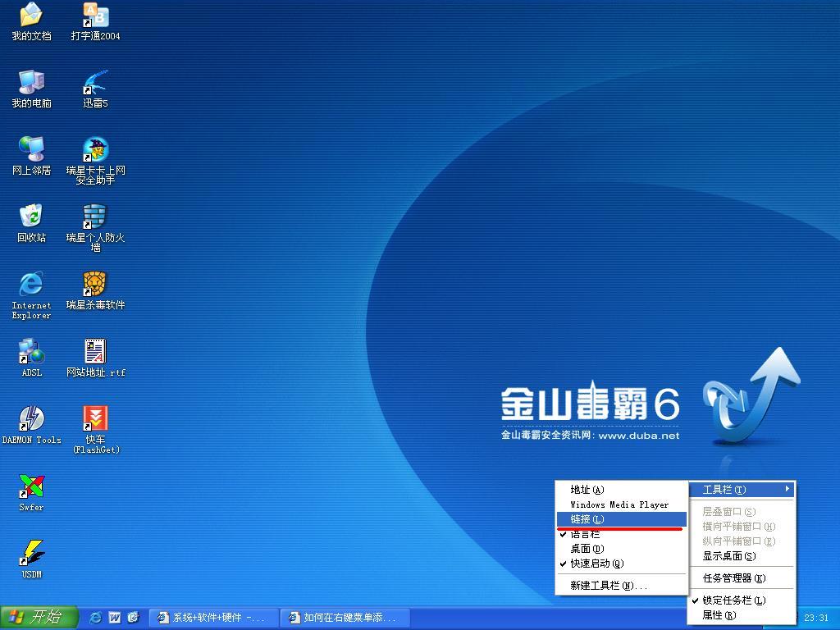
Task: Click the Swfer desktop icon
Action: tap(31, 488)
